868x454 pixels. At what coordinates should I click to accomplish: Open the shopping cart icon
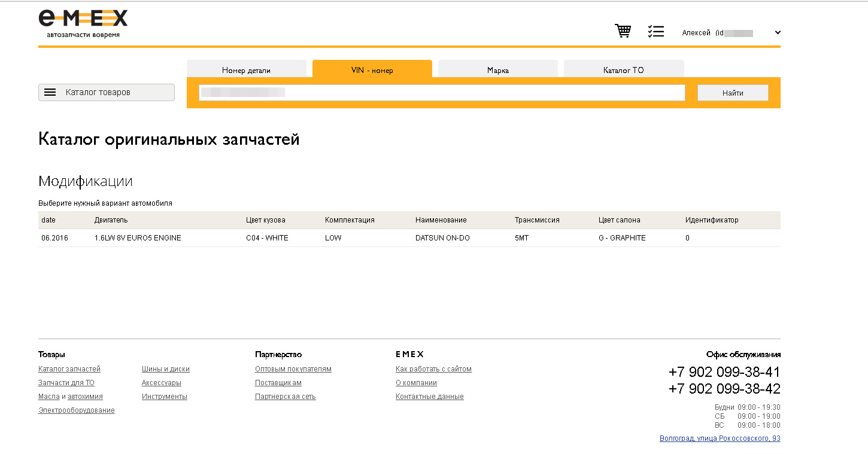click(623, 31)
